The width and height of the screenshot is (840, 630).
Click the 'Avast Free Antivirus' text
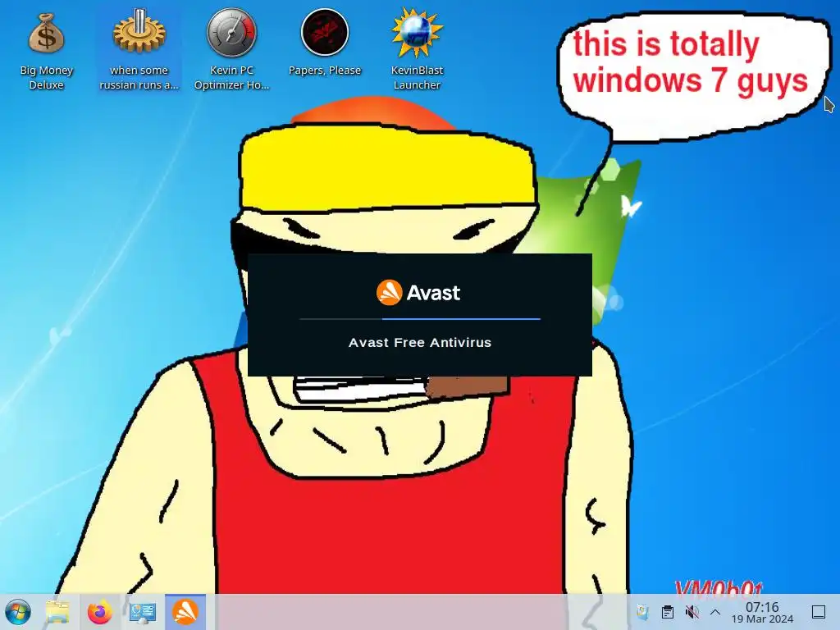pyautogui.click(x=420, y=342)
